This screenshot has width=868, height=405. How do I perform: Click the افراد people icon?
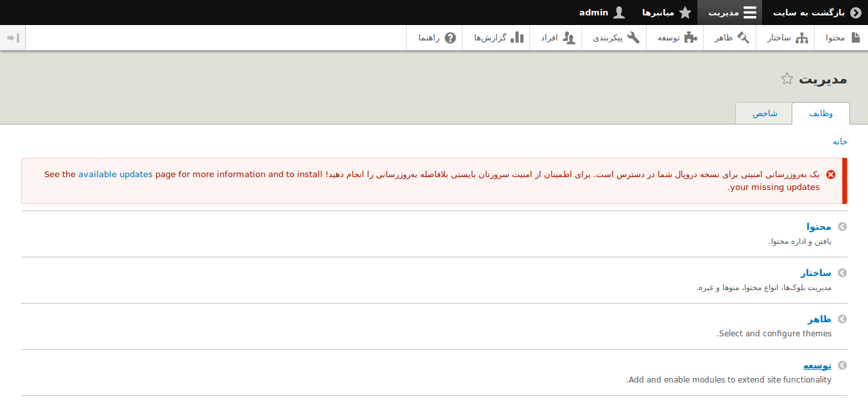pos(569,38)
